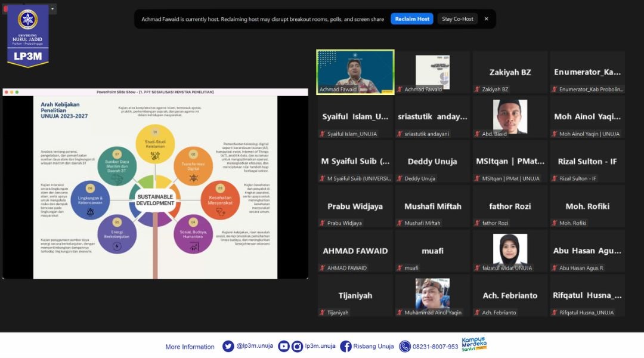Click the Kampus Merdeka Santri logo

475,344
